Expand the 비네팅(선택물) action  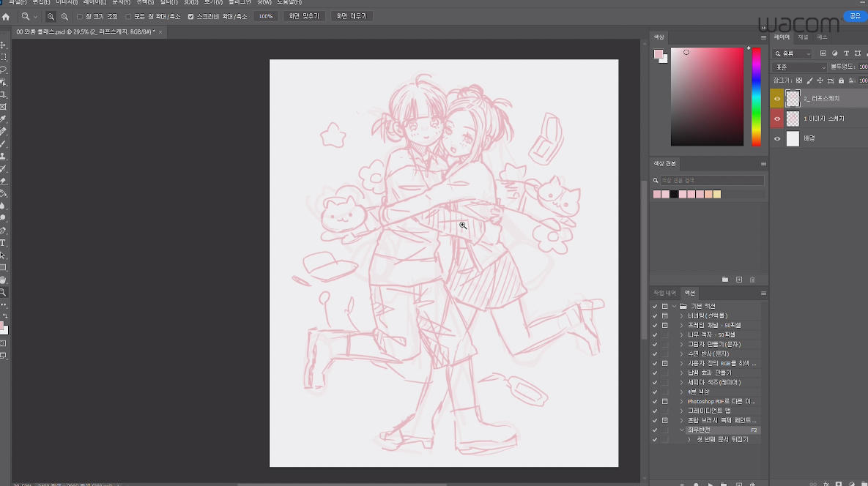click(x=682, y=315)
